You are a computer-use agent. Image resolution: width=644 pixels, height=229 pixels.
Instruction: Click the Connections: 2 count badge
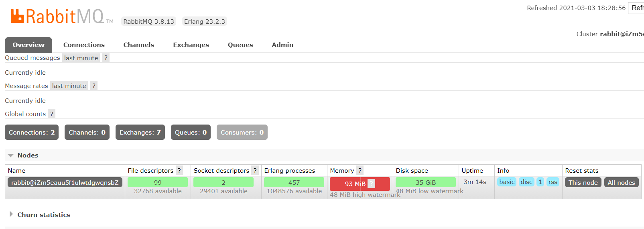tap(32, 132)
